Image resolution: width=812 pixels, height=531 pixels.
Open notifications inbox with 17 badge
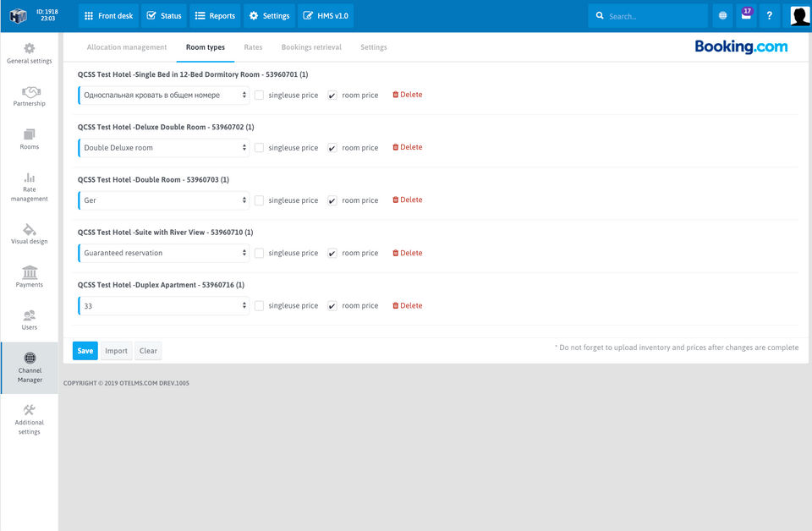tap(746, 15)
